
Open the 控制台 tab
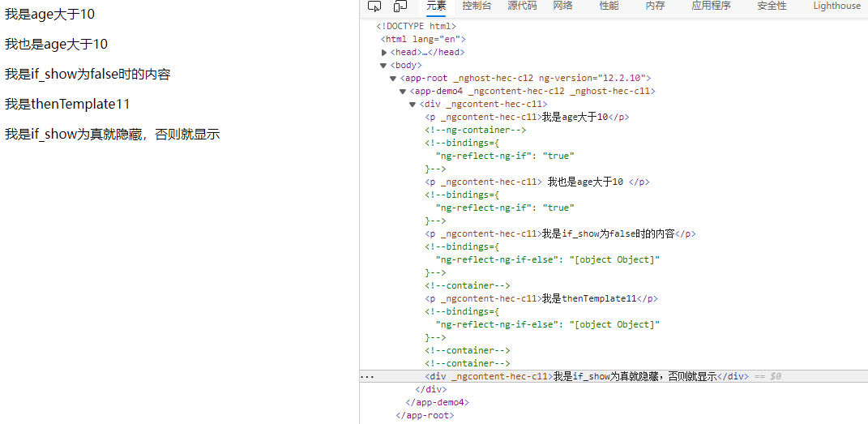click(477, 6)
